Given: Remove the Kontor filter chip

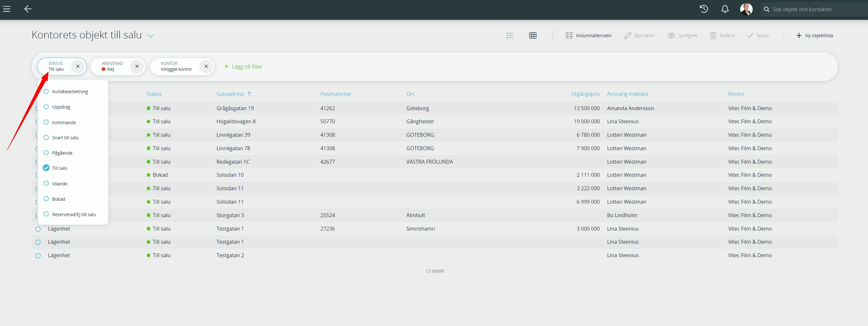Looking at the screenshot, I should (206, 66).
